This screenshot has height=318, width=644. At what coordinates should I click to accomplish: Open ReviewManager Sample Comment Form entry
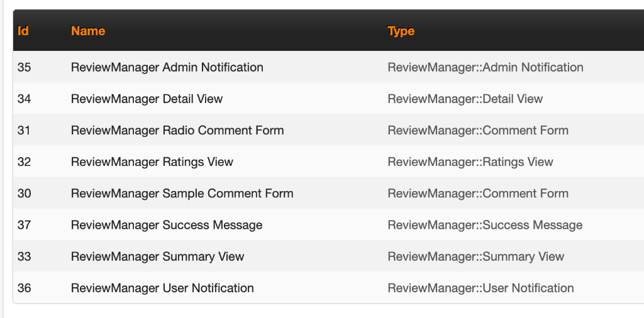pyautogui.click(x=182, y=194)
